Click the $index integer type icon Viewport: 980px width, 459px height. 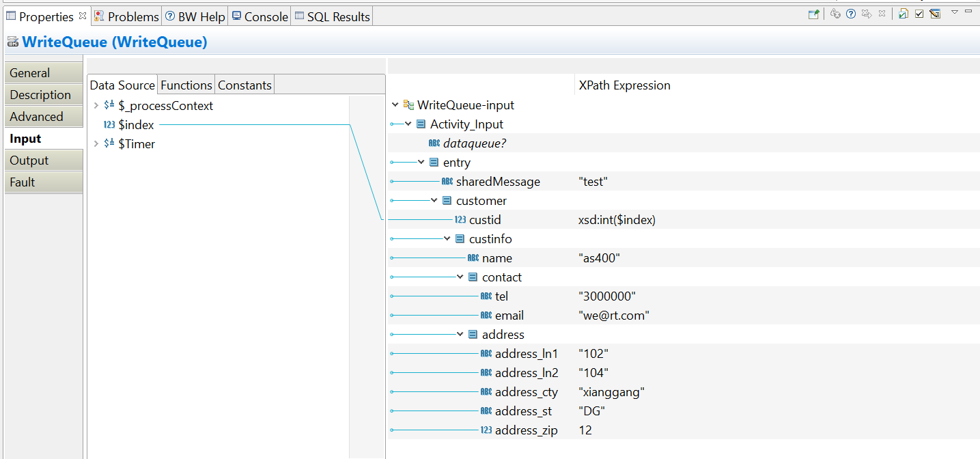click(x=109, y=125)
